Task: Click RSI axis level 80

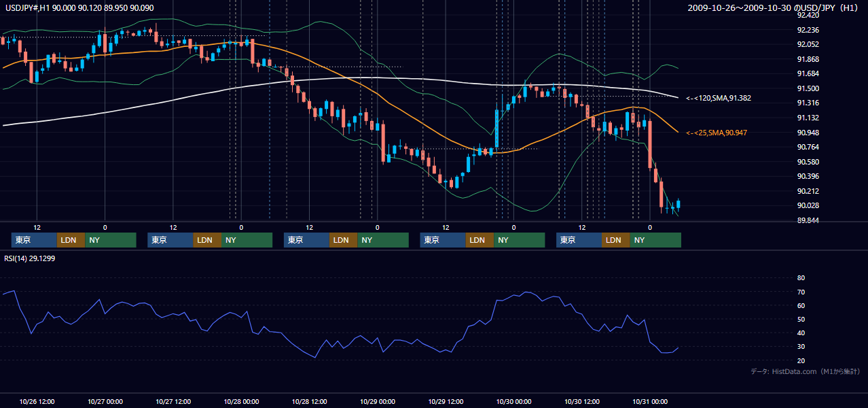Action: (x=801, y=278)
